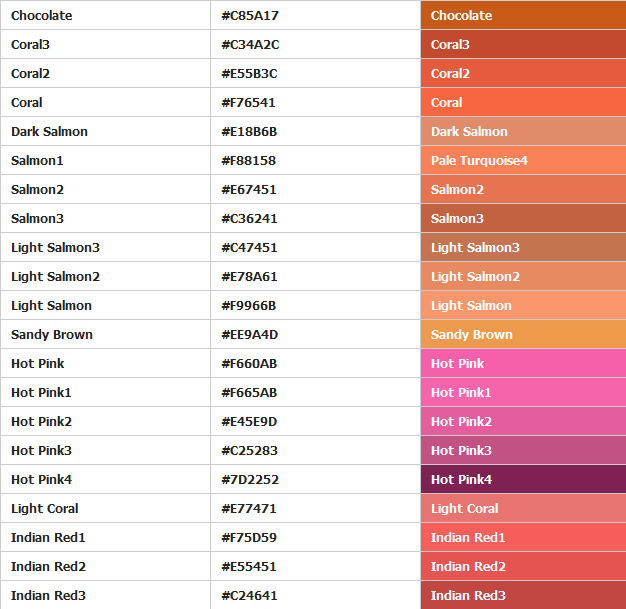Click hex code #C85A17

click(x=250, y=16)
